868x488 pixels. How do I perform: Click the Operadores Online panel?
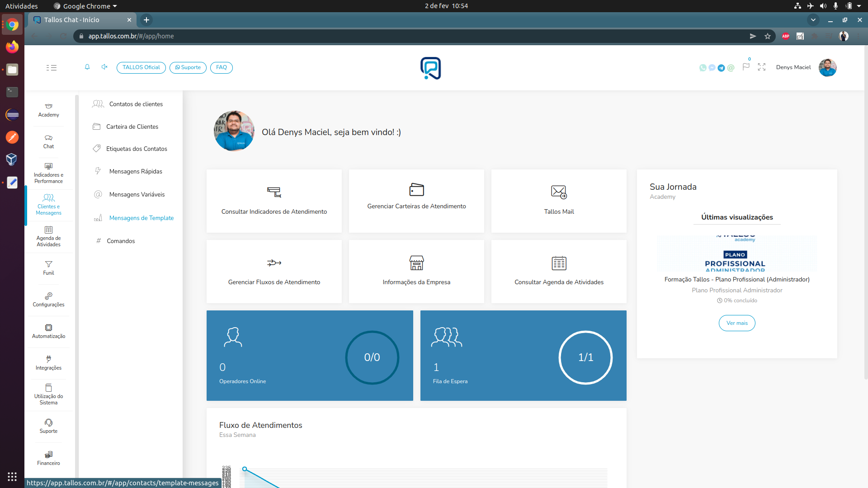tap(310, 356)
